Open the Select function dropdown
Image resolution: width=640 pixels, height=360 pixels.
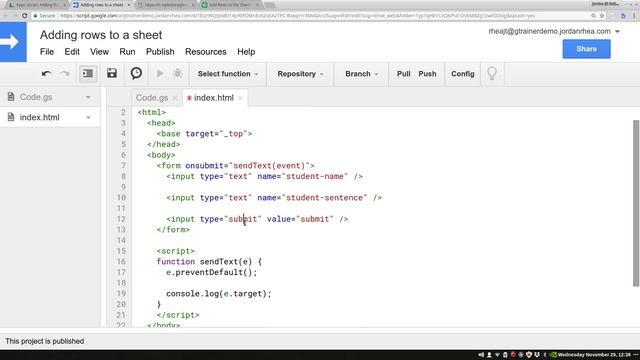pyautogui.click(x=228, y=74)
